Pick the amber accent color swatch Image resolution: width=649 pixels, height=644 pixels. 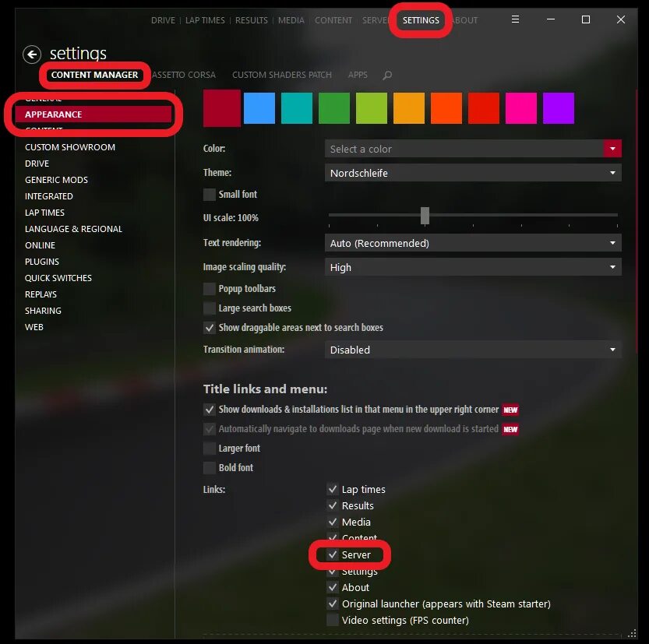pos(409,108)
